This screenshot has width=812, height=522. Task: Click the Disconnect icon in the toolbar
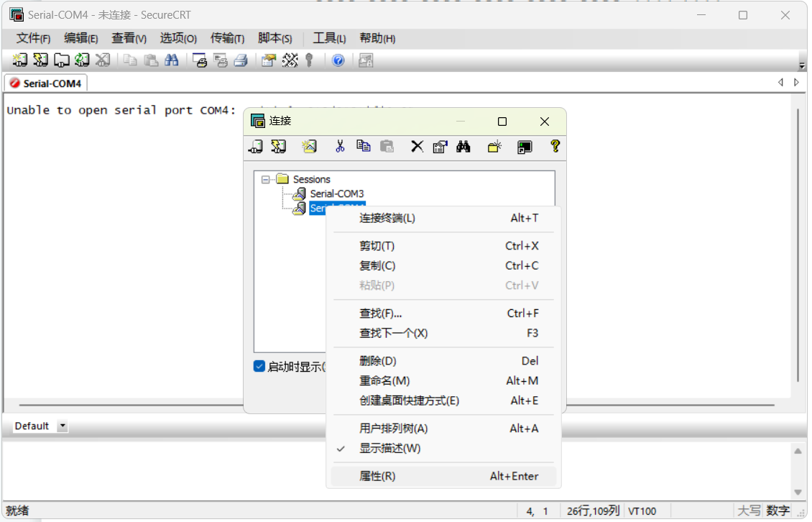pos(103,60)
